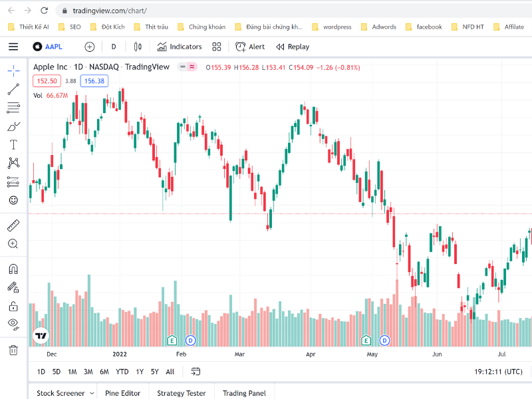
Task: Click the Vol 66.67M indicator label
Action: tap(51, 95)
